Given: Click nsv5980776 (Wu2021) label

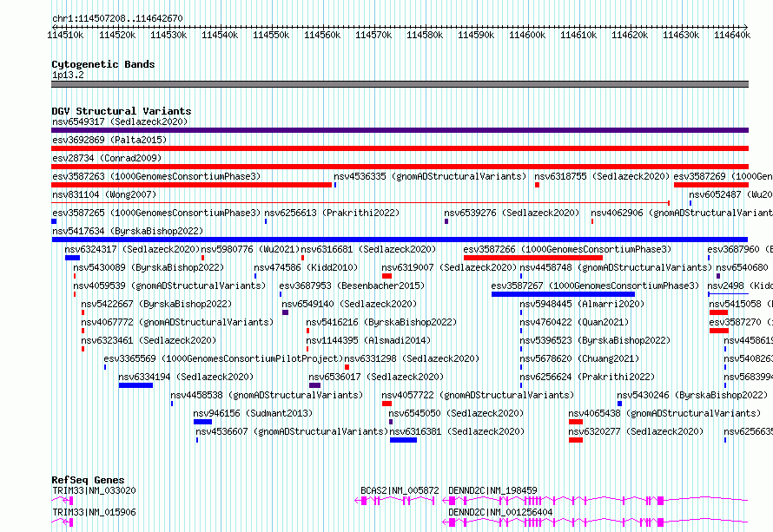Looking at the screenshot, I should [250, 249].
